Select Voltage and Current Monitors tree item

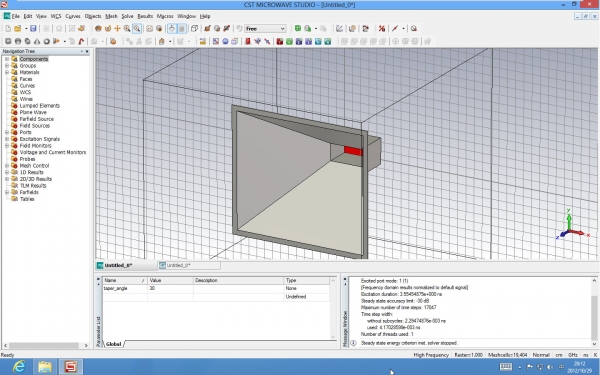[x=53, y=152]
